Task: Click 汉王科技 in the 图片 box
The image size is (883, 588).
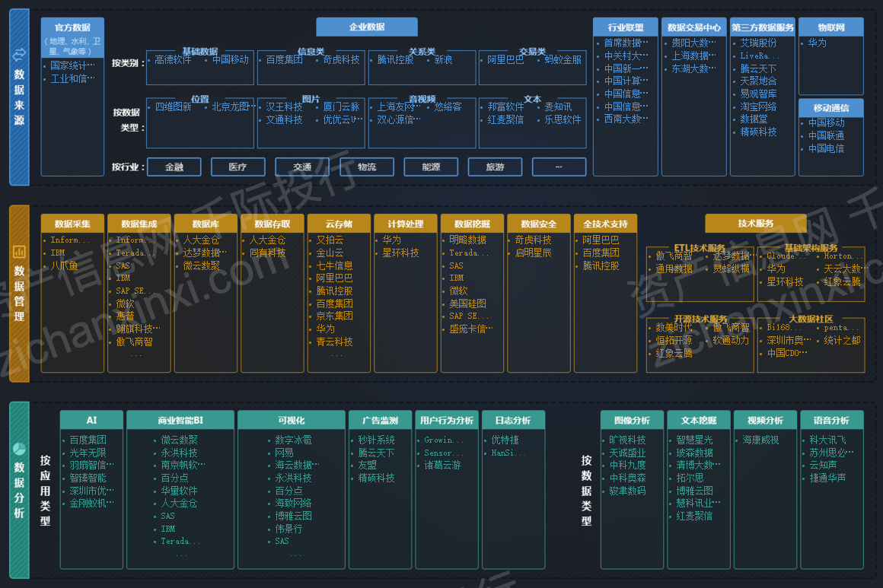Action: click(x=284, y=106)
